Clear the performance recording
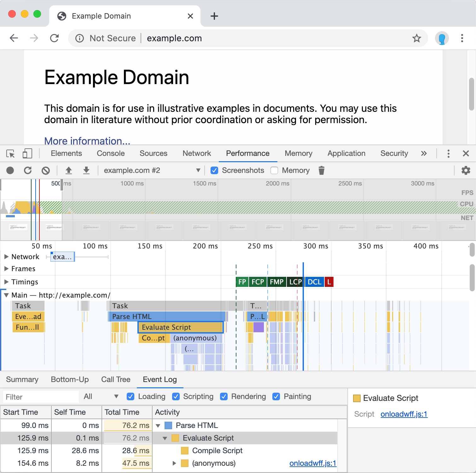476x473 pixels. click(46, 170)
